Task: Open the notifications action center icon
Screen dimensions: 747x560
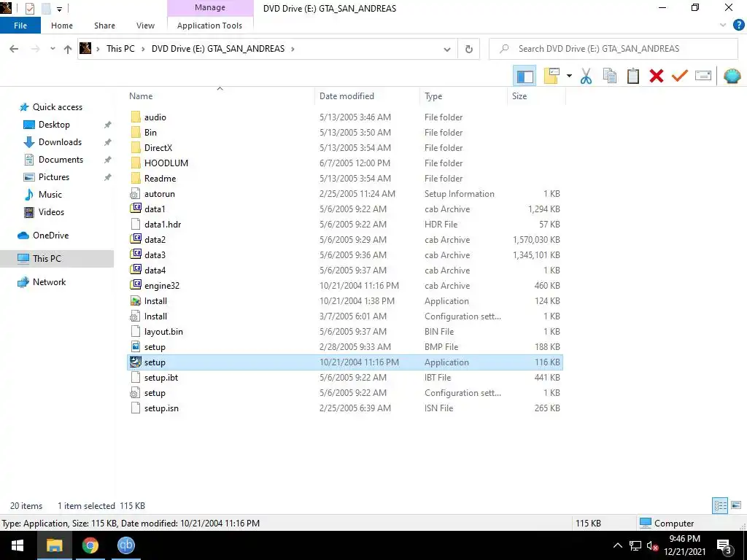Action: [x=724, y=546]
